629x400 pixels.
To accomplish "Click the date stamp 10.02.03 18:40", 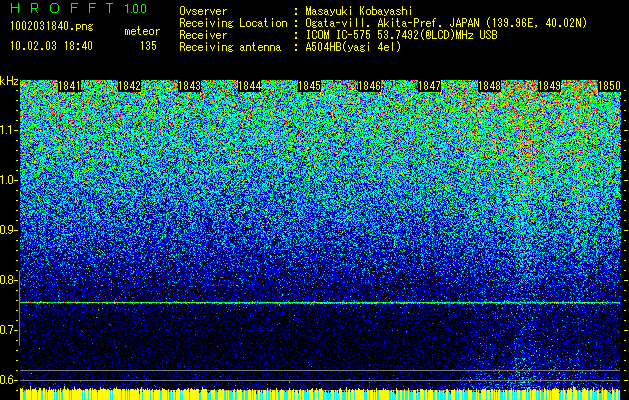I will point(51,46).
